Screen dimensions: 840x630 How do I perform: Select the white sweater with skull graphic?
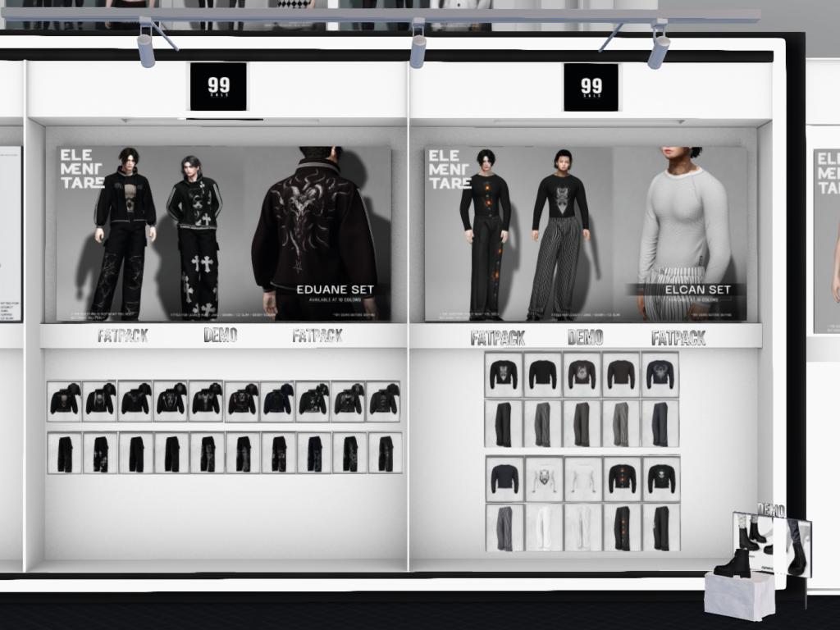coord(543,479)
